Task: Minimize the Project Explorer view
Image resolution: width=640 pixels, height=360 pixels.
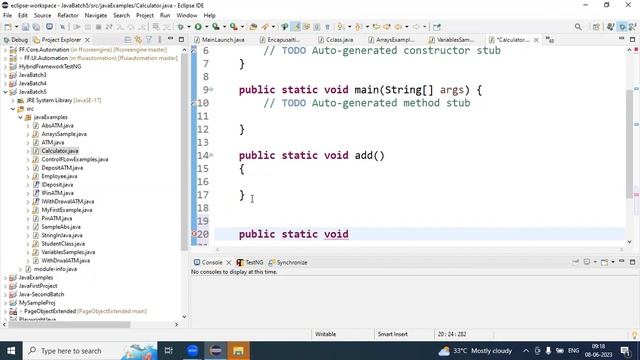Action: 171,39
